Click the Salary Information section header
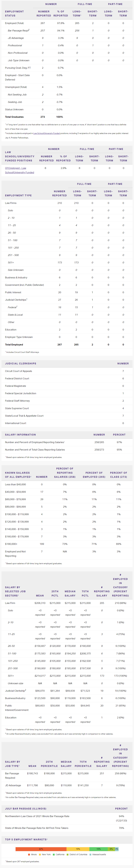 point(20,434)
